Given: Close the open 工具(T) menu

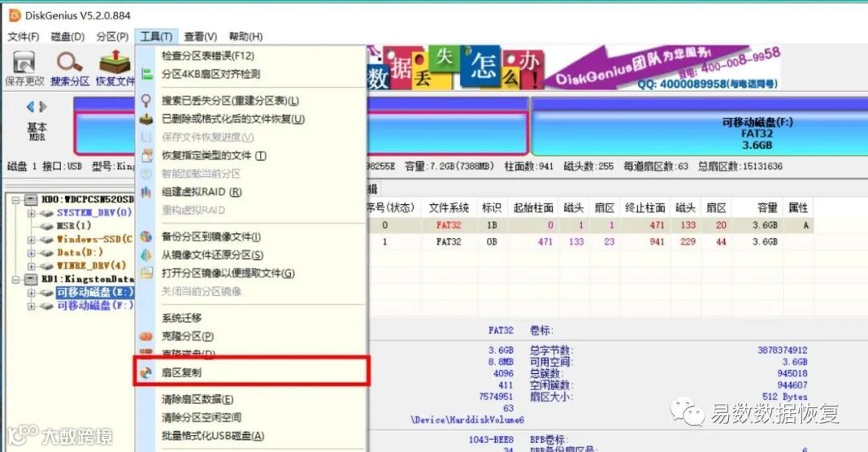Looking at the screenshot, I should (x=156, y=36).
